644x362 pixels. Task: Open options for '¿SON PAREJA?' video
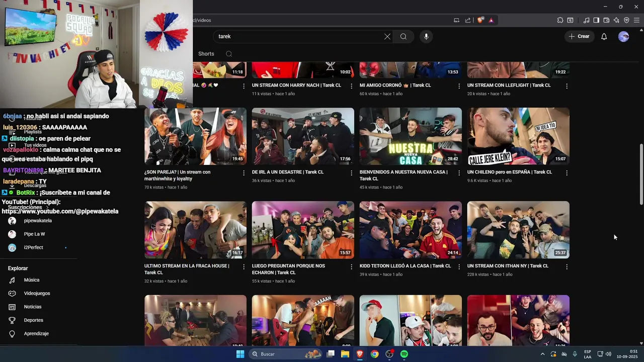click(x=244, y=172)
